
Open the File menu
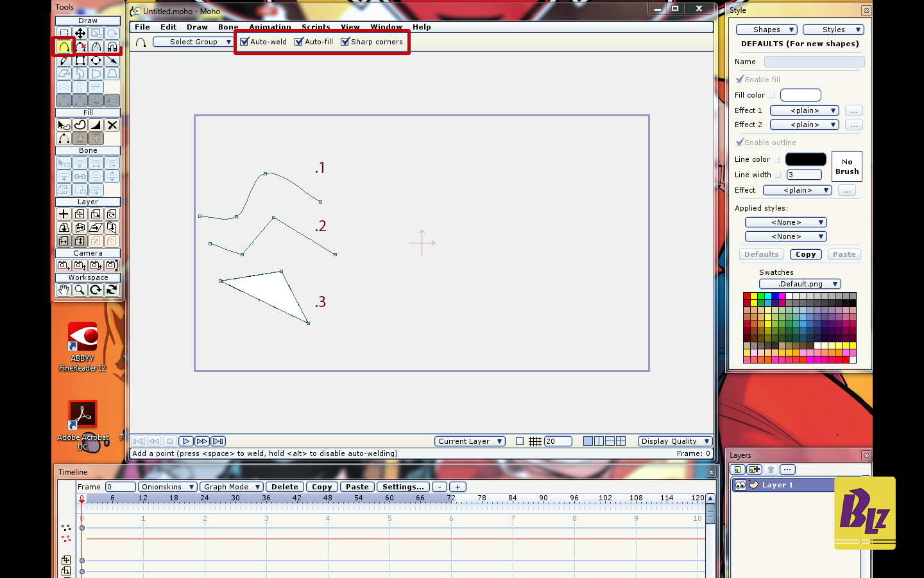142,27
